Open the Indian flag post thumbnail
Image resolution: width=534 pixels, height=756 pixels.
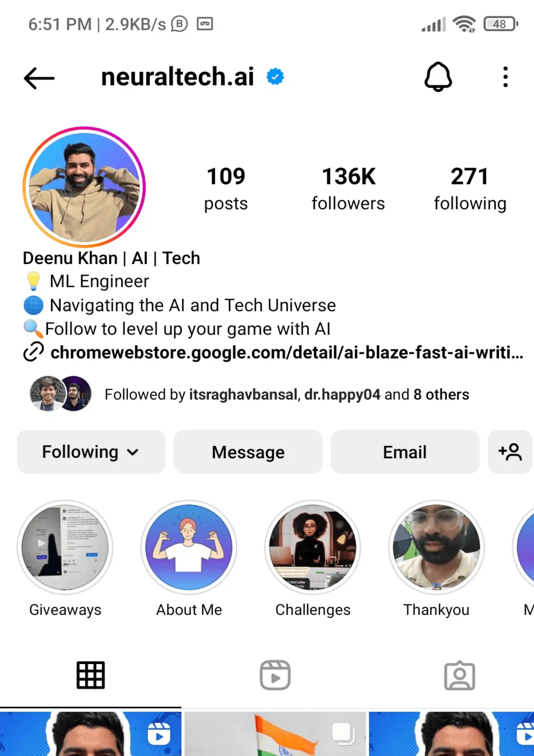point(275,734)
